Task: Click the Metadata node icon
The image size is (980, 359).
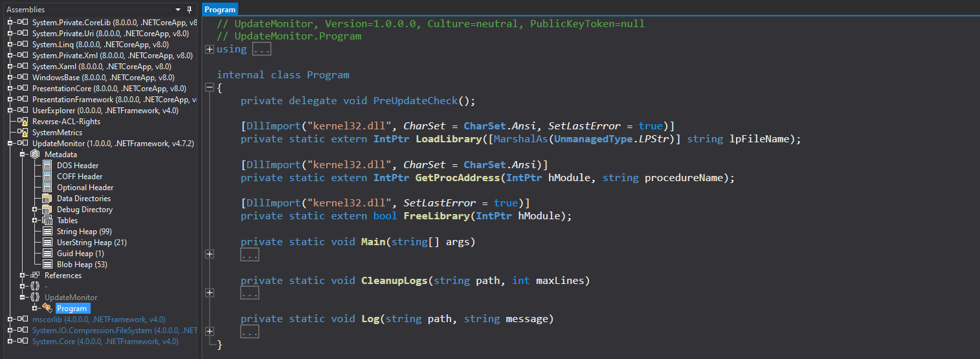Action: (35, 155)
